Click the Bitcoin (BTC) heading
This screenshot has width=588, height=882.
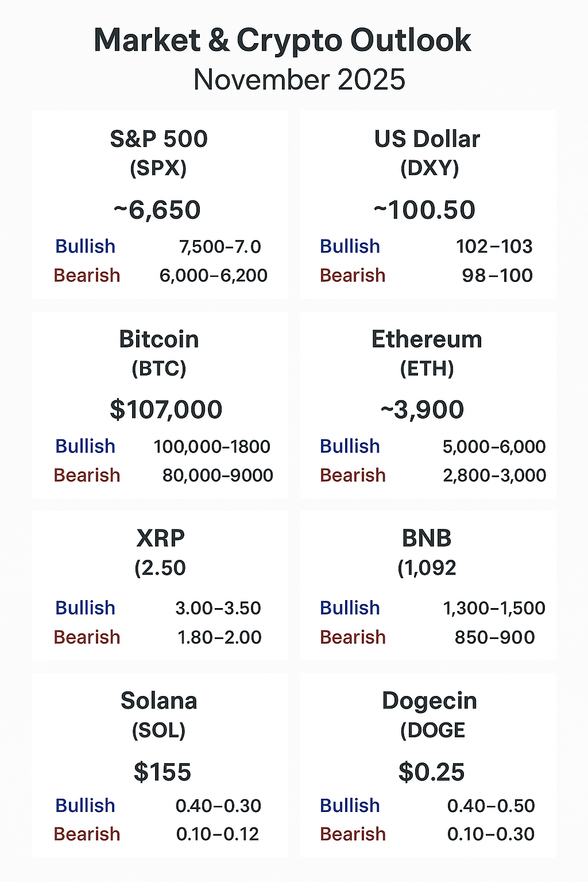pos(159,353)
